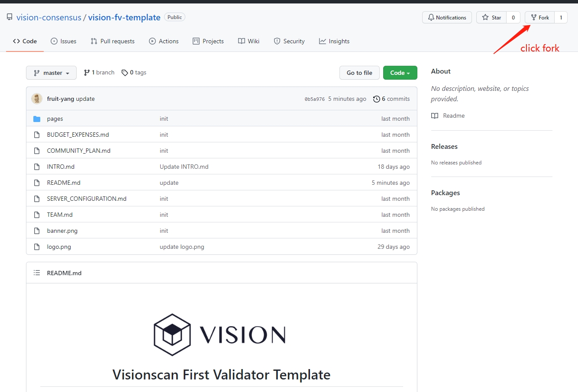
Task: View the 6 commits history
Action: tap(391, 99)
